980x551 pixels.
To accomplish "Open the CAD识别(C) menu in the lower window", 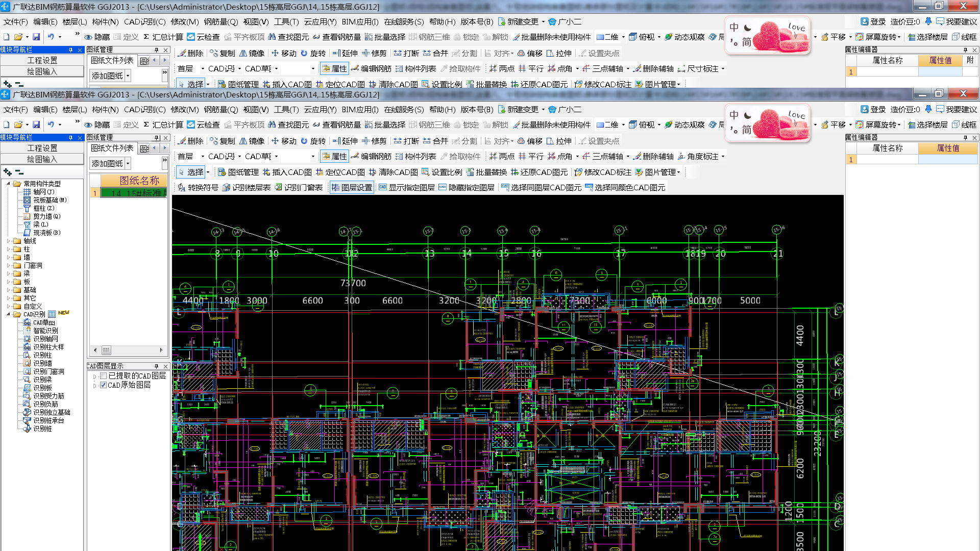I will 144,109.
